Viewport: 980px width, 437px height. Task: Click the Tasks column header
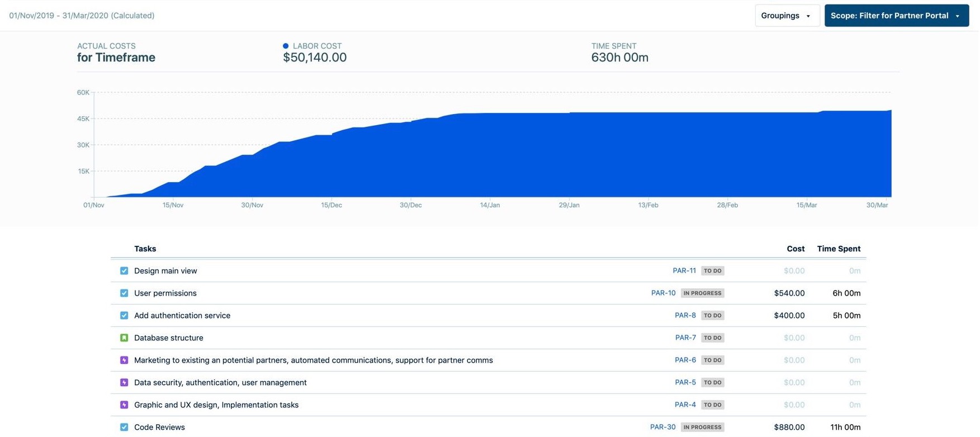[145, 249]
